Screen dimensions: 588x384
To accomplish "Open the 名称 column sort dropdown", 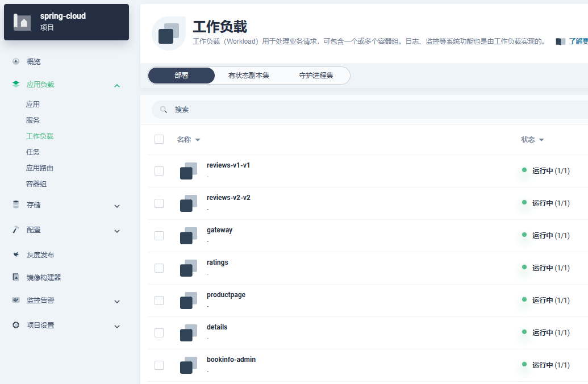I will (198, 140).
